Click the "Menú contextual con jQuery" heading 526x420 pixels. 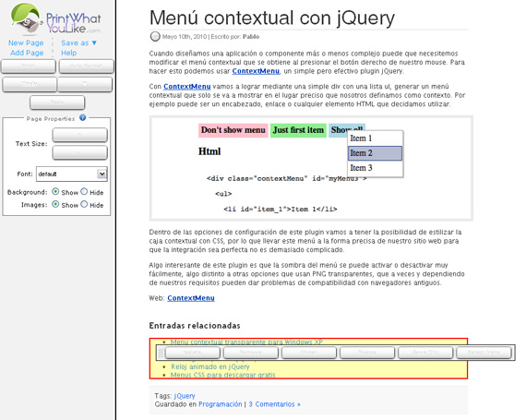coord(271,18)
